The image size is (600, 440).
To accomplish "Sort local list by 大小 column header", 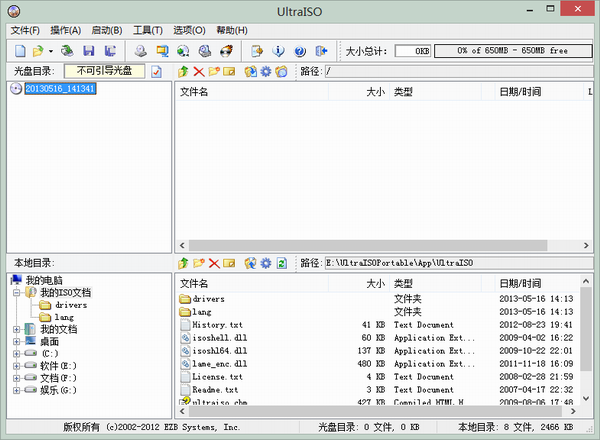I will click(x=358, y=284).
